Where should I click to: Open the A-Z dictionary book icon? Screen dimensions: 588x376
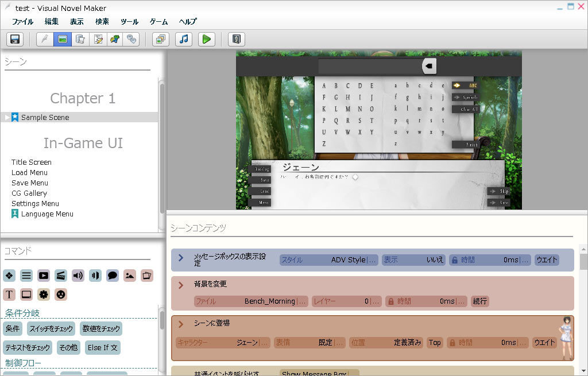pos(237,39)
